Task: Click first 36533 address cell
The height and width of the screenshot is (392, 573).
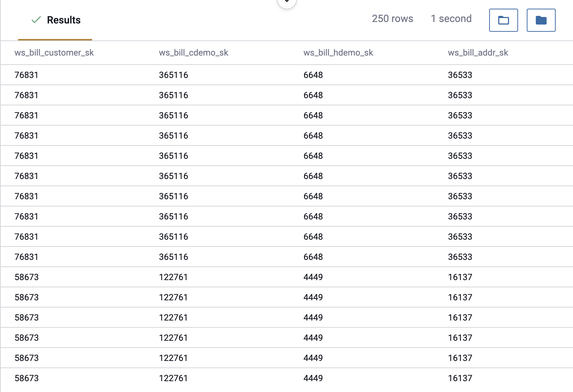Action: 460,75
